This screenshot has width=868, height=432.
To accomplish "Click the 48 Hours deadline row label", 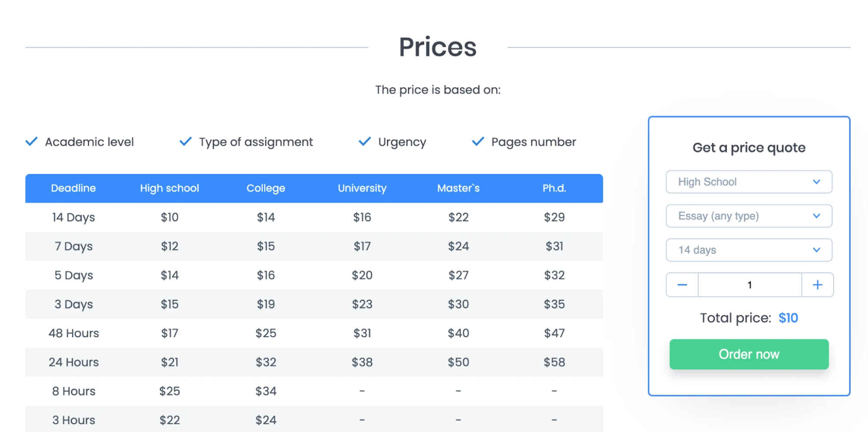I will (73, 333).
